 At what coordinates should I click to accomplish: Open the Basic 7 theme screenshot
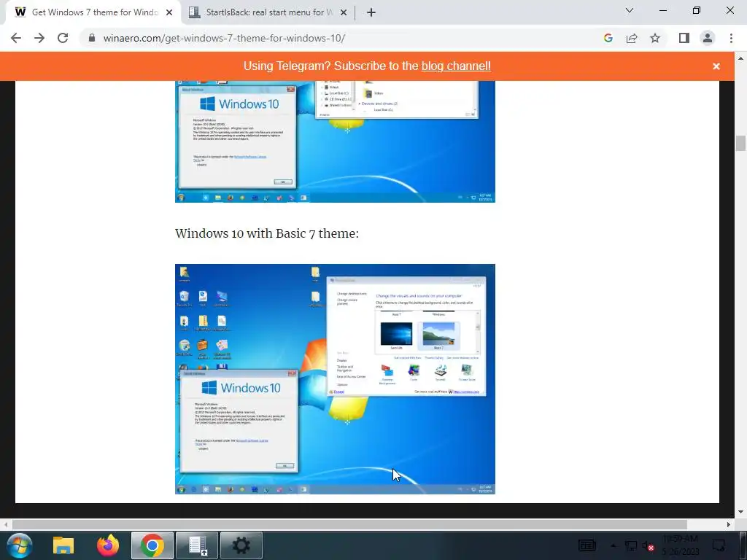point(335,379)
